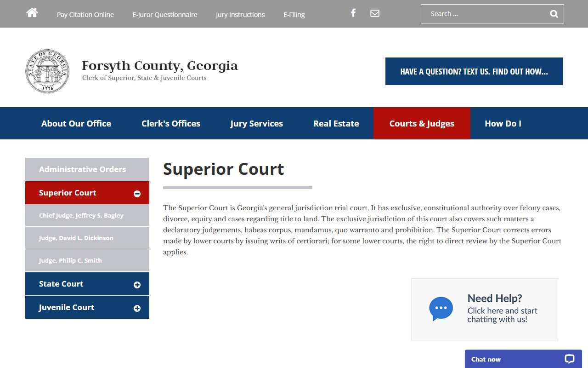Screen dimensions: 588x368
Task: Open the Chat now widget icon
Action: point(570,359)
